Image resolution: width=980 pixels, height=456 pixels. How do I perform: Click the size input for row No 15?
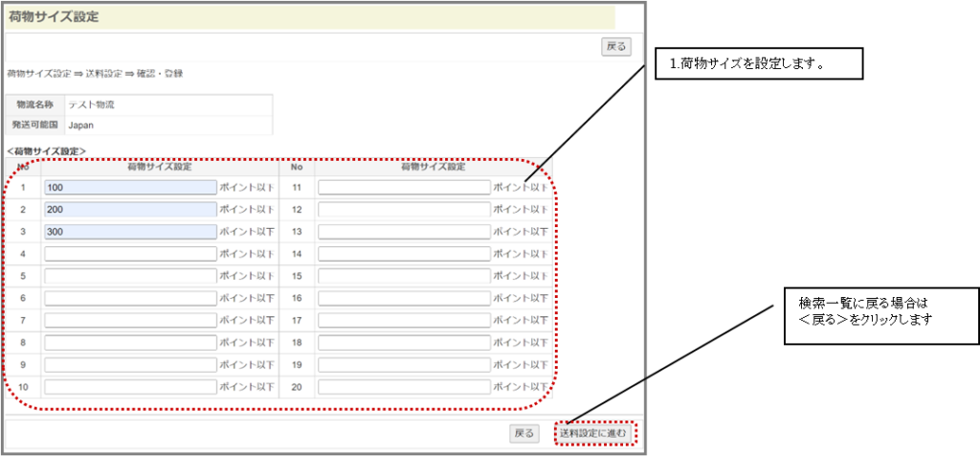coord(404,276)
